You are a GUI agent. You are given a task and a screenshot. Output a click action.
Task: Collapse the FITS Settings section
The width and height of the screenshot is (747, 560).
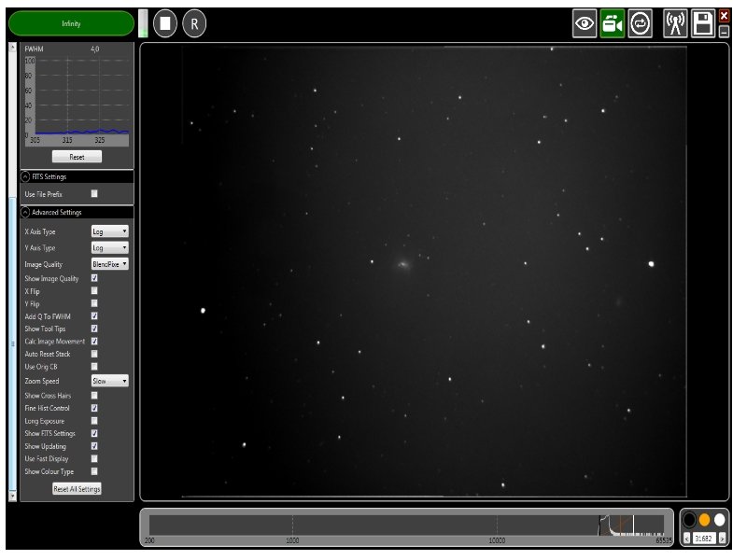click(26, 176)
